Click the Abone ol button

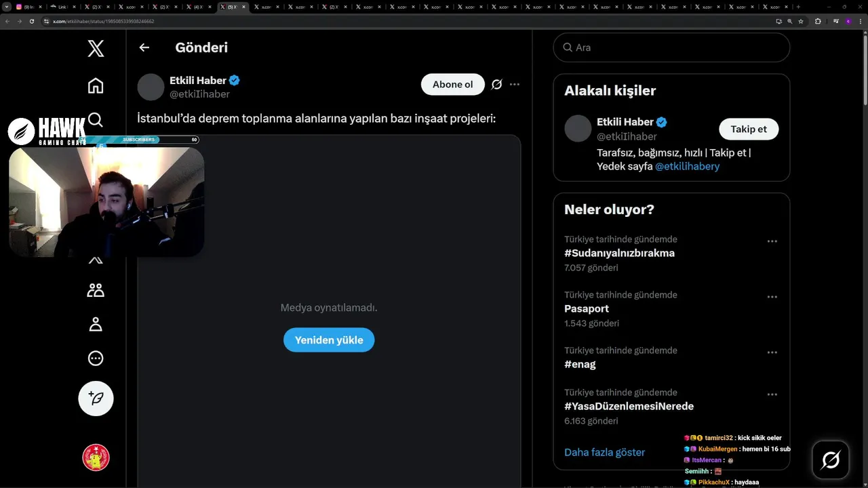click(x=452, y=85)
